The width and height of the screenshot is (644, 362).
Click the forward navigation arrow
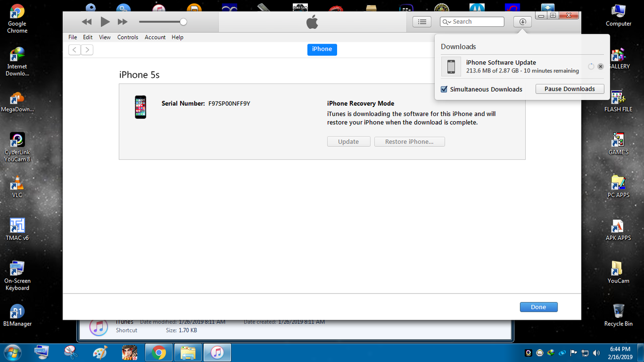click(87, 49)
